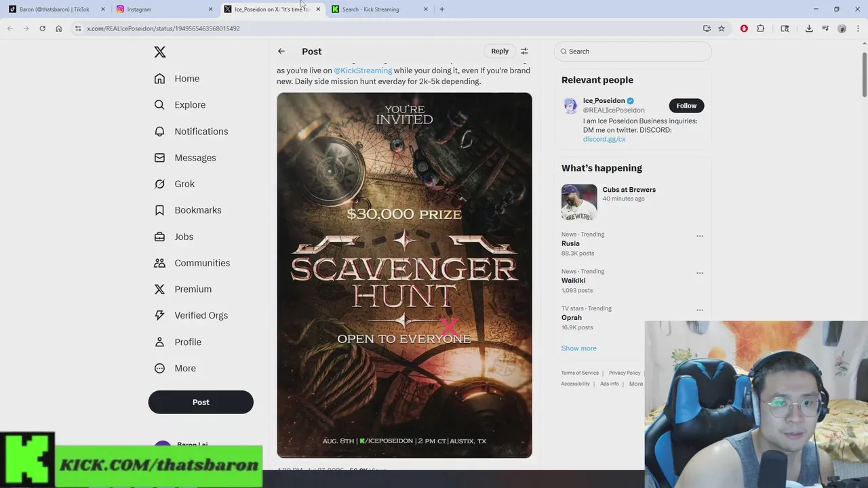Screen dimensions: 868x488
Task: Close the Instagram tab
Action: click(x=210, y=9)
